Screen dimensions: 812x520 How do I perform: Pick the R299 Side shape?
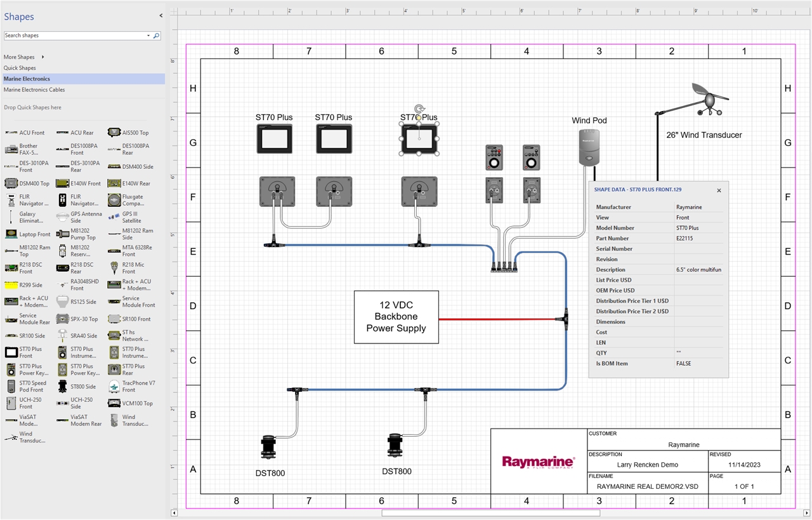pyautogui.click(x=23, y=285)
